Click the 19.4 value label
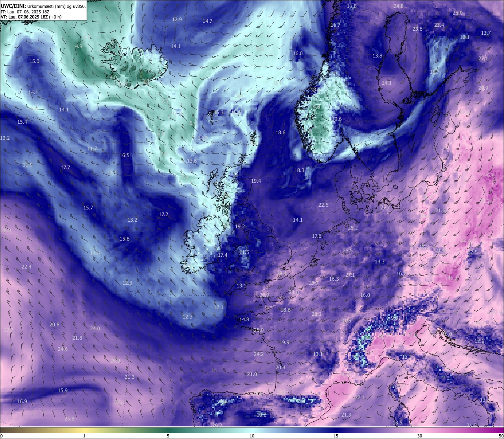The width and height of the screenshot is (504, 439). click(x=256, y=181)
